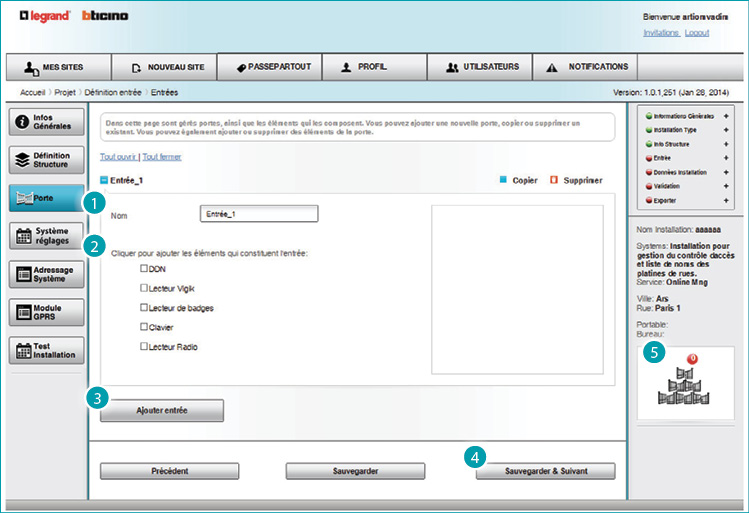Screen dimensions: 749x513
Task: Expand the Validation status row
Action: [x=726, y=186]
